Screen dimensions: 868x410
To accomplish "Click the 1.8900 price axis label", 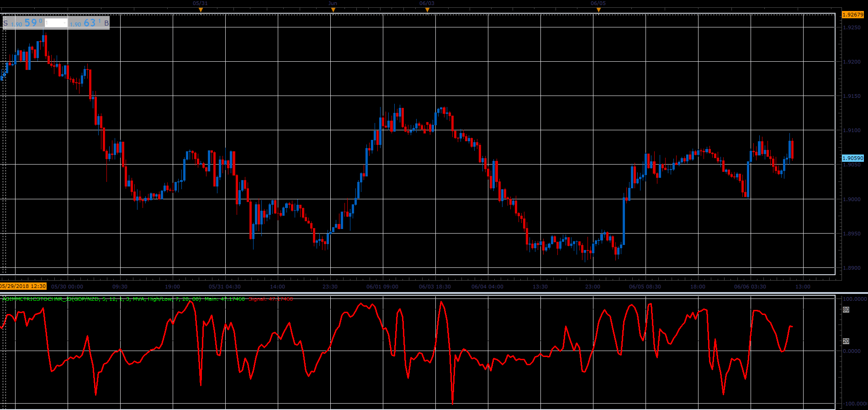I will click(852, 268).
